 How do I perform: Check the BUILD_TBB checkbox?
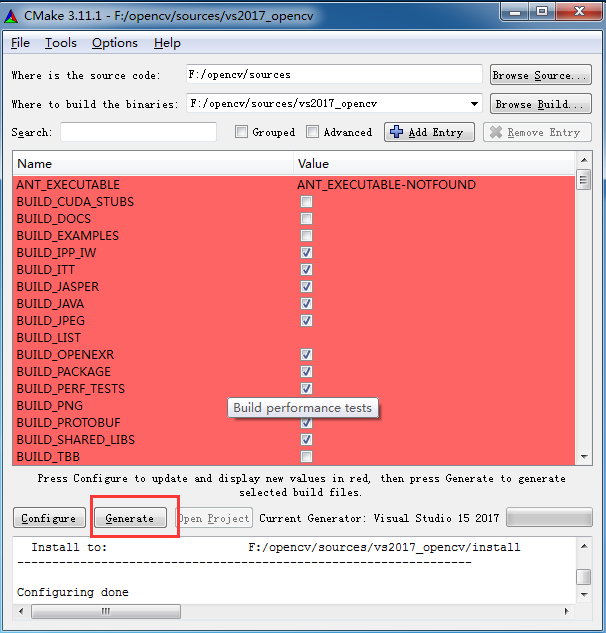(306, 456)
